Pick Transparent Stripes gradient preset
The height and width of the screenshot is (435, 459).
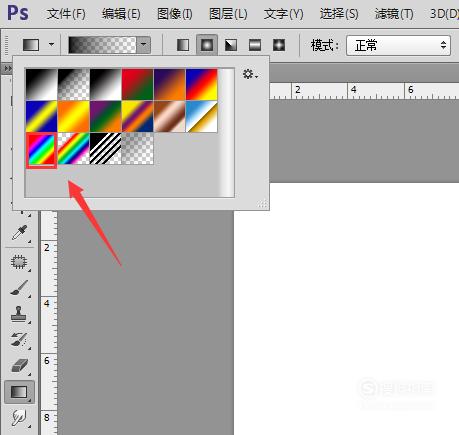105,149
